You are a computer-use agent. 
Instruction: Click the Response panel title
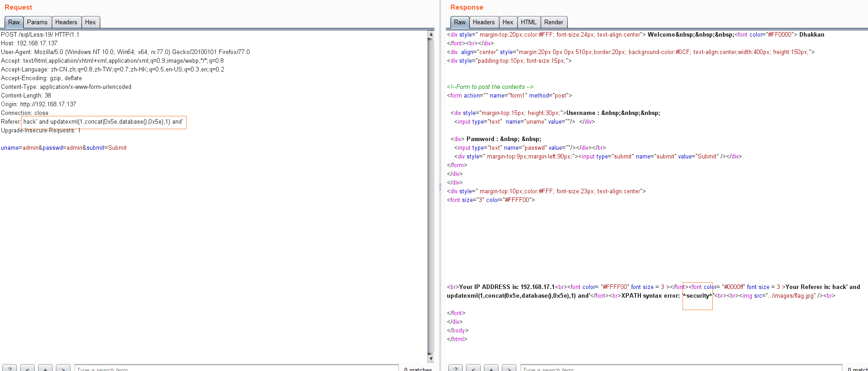(467, 7)
